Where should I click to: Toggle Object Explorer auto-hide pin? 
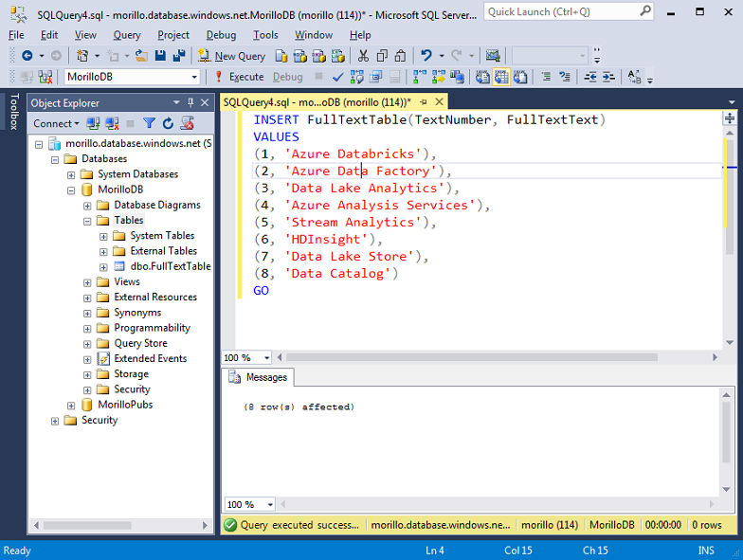[190, 102]
